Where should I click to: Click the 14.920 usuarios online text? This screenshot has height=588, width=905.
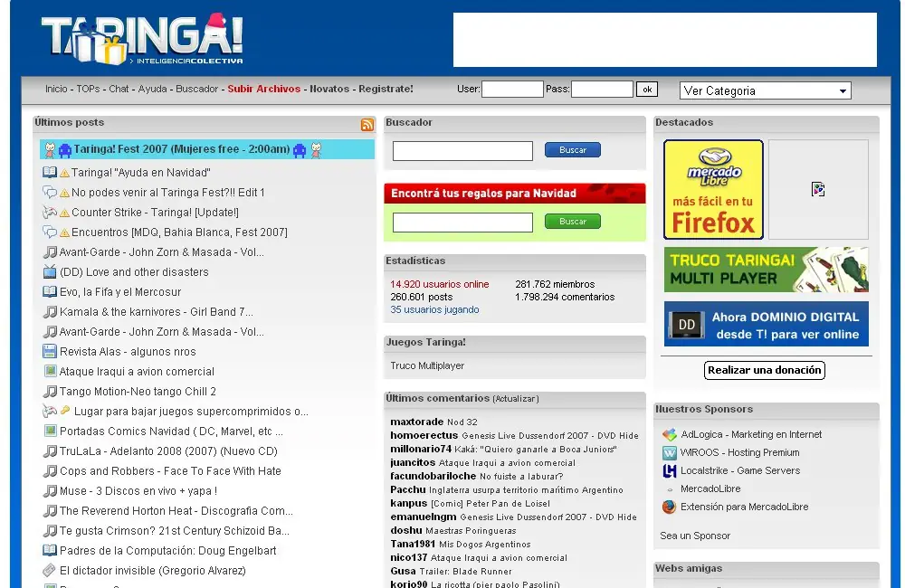[x=439, y=284]
